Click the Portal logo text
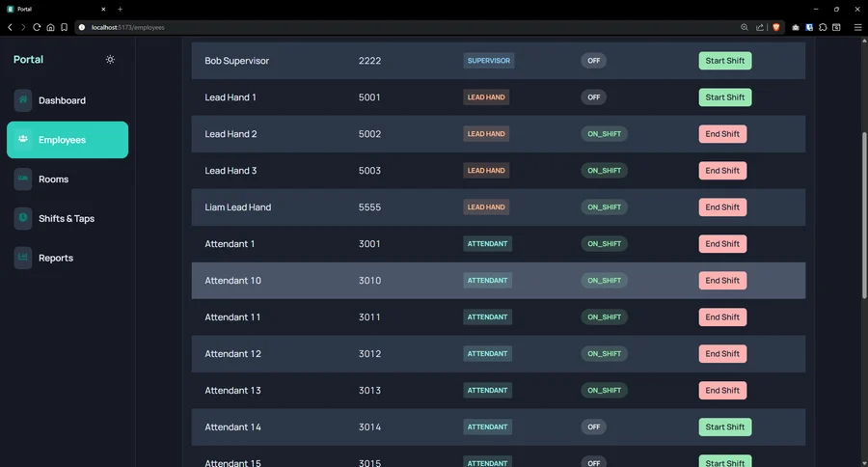868x467 pixels. [x=28, y=59]
